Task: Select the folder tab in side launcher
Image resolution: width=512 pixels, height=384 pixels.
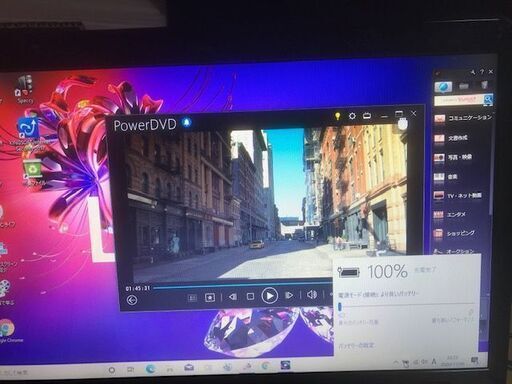Action: tap(464, 86)
